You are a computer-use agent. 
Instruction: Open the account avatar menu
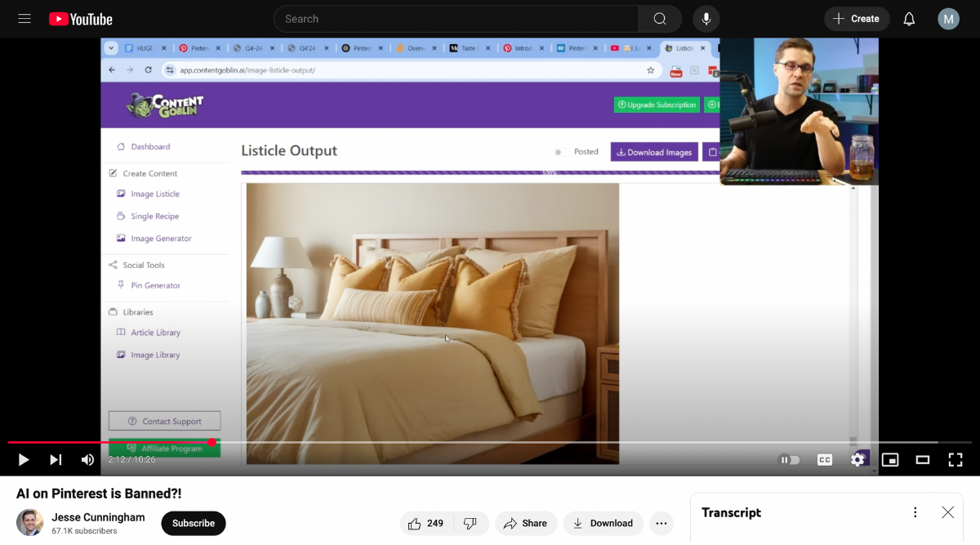coord(948,19)
